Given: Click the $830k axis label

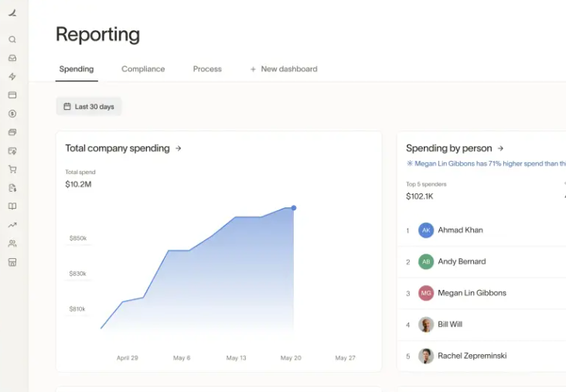Looking at the screenshot, I should (77, 274).
